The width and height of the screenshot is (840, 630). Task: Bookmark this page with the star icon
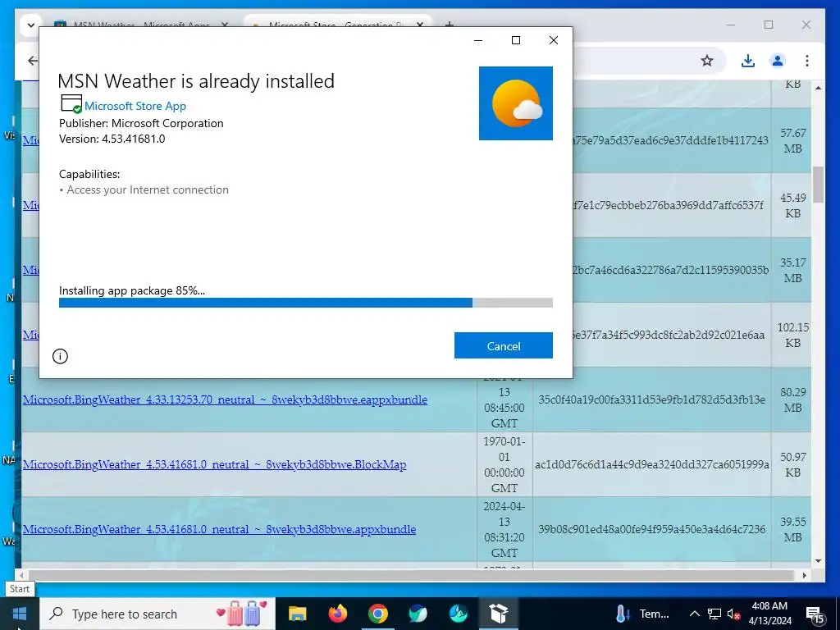click(x=707, y=61)
